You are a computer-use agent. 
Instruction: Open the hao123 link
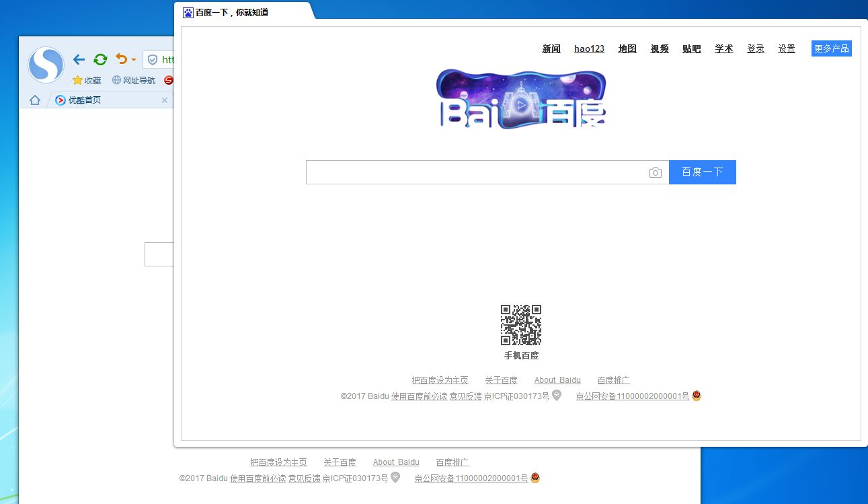589,48
